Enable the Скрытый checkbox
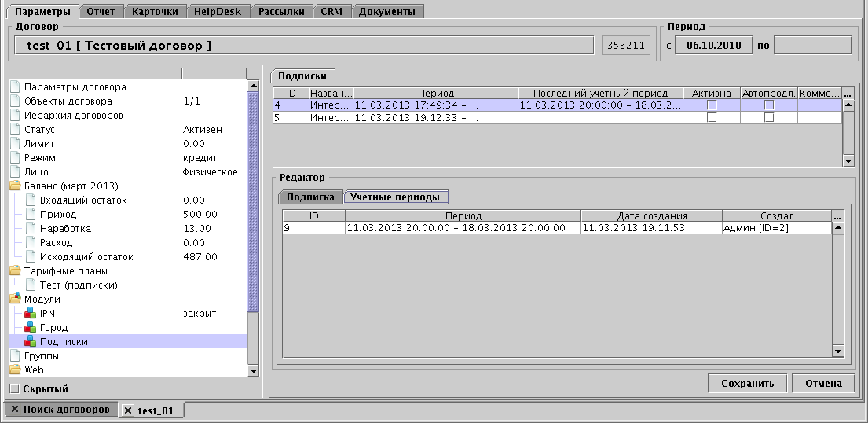This screenshot has width=868, height=423. [13, 388]
